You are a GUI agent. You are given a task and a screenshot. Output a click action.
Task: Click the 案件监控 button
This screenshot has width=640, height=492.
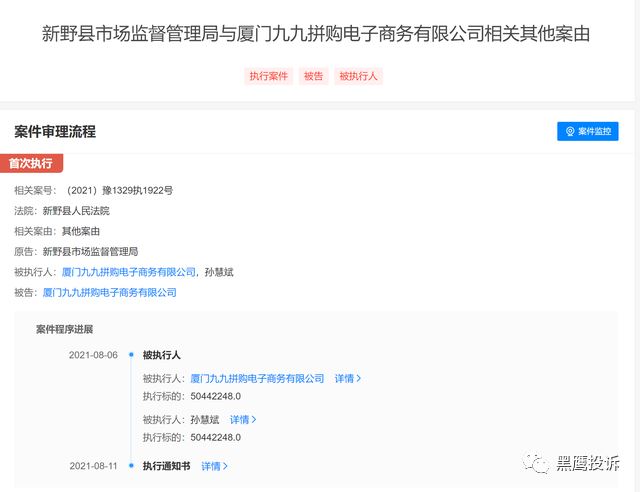(x=587, y=131)
